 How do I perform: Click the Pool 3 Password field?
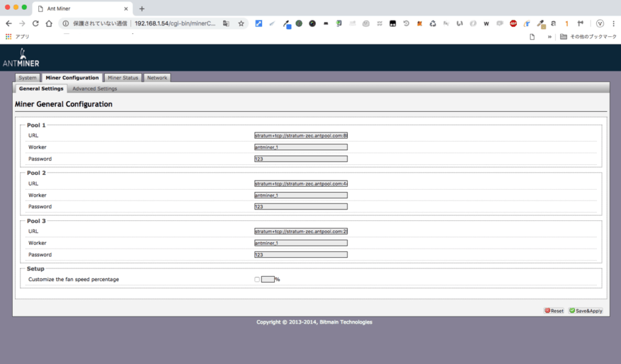301,254
